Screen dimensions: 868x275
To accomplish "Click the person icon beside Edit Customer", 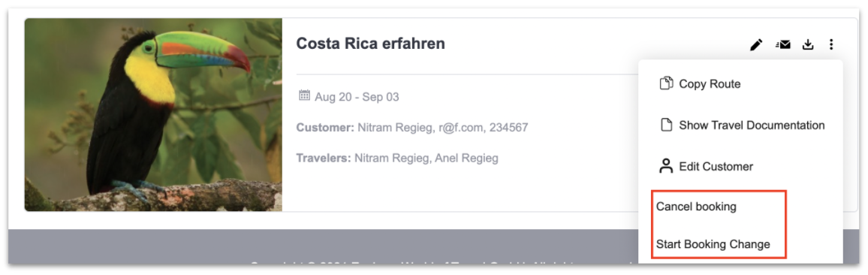I will 667,166.
